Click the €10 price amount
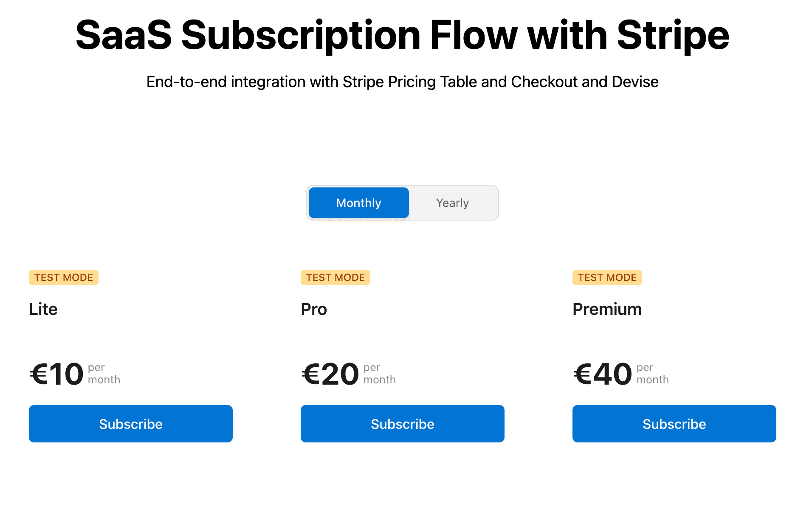 [57, 374]
